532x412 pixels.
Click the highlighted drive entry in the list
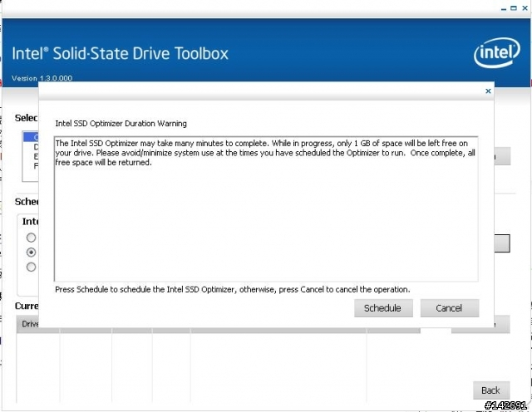(31, 137)
